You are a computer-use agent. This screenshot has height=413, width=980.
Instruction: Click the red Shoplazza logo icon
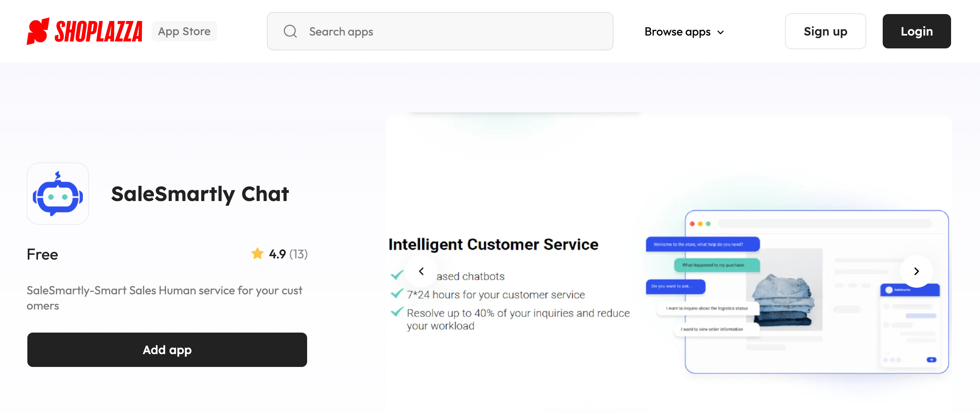pyautogui.click(x=38, y=31)
